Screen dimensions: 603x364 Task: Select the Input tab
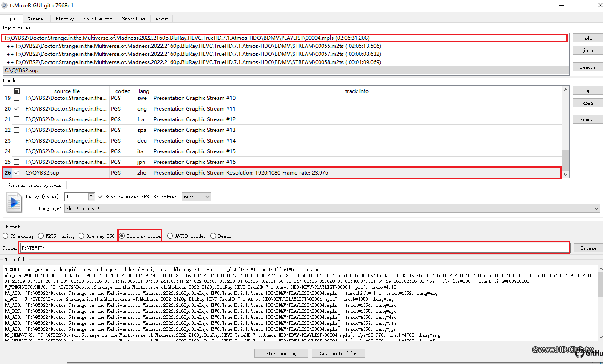coord(11,18)
